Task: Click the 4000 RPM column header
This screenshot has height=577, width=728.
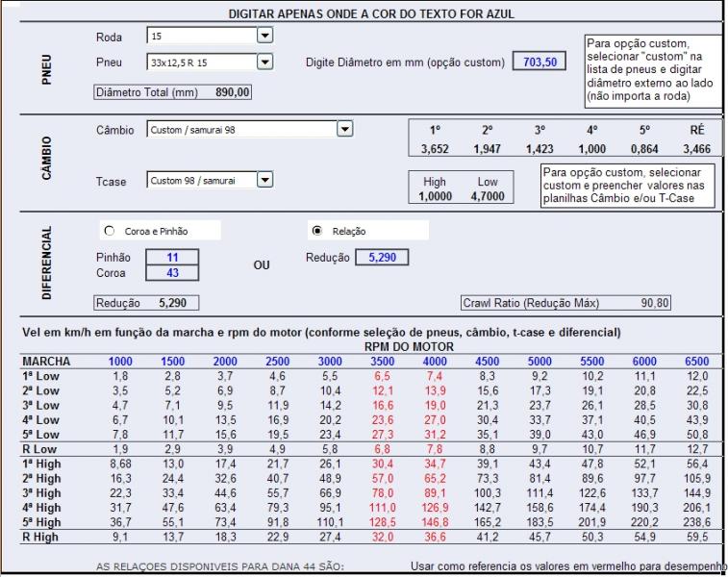Action: 435,362
